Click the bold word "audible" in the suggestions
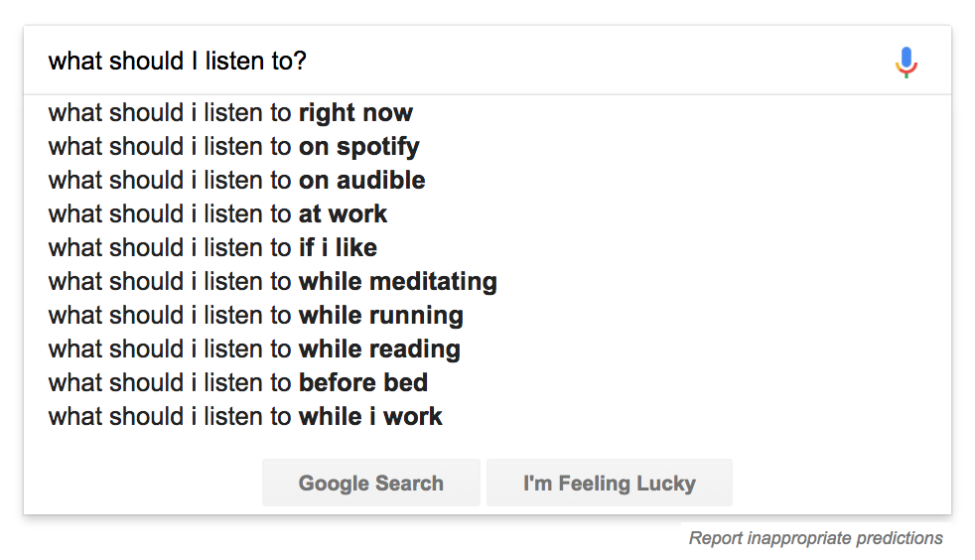975x560 pixels. point(380,181)
